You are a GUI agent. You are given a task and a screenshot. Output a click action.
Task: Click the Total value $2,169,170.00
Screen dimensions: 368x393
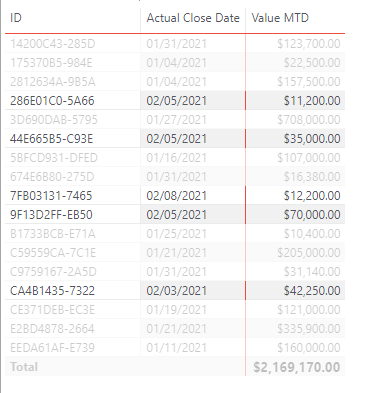tap(297, 367)
